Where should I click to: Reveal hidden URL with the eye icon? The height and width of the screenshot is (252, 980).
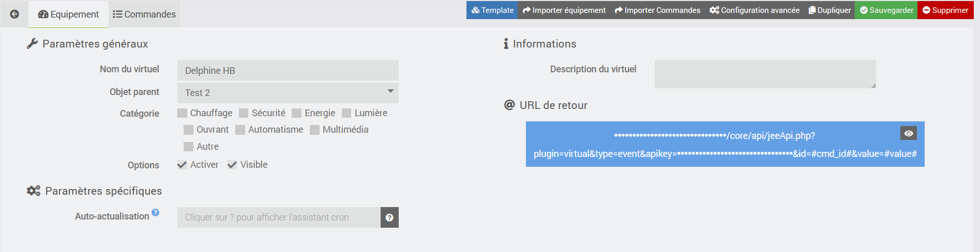pyautogui.click(x=909, y=133)
